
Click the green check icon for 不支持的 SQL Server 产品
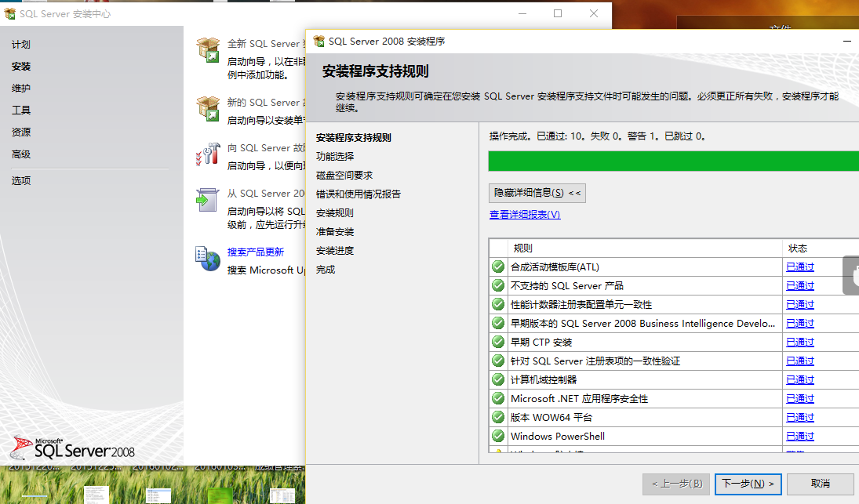498,285
